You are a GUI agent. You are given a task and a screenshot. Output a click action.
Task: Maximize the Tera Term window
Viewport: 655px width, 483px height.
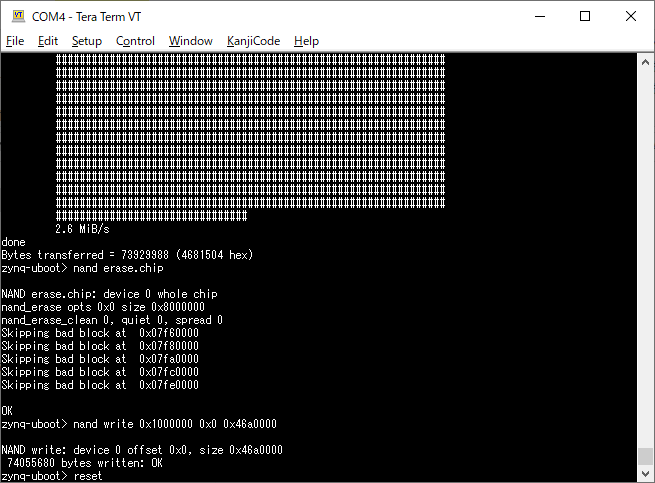[585, 17]
